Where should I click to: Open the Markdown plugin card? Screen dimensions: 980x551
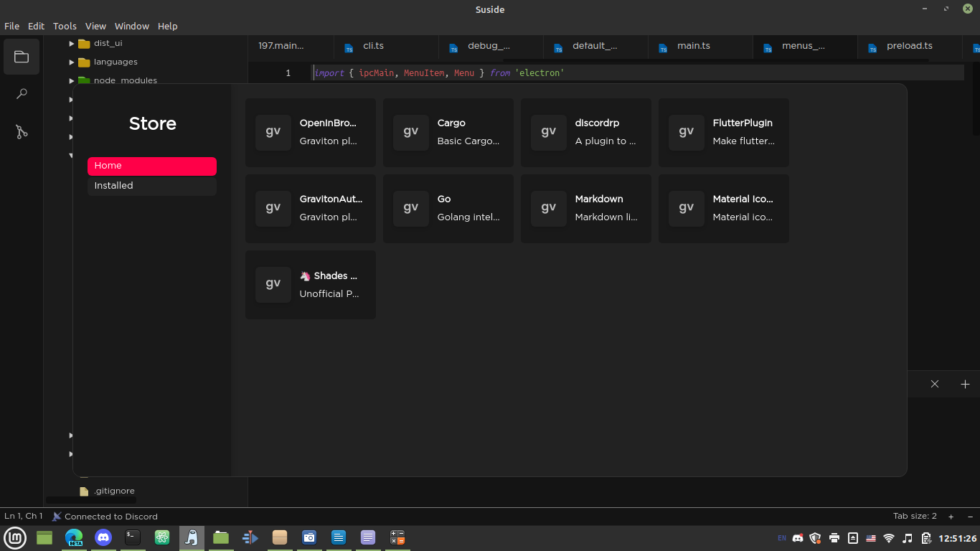585,208
